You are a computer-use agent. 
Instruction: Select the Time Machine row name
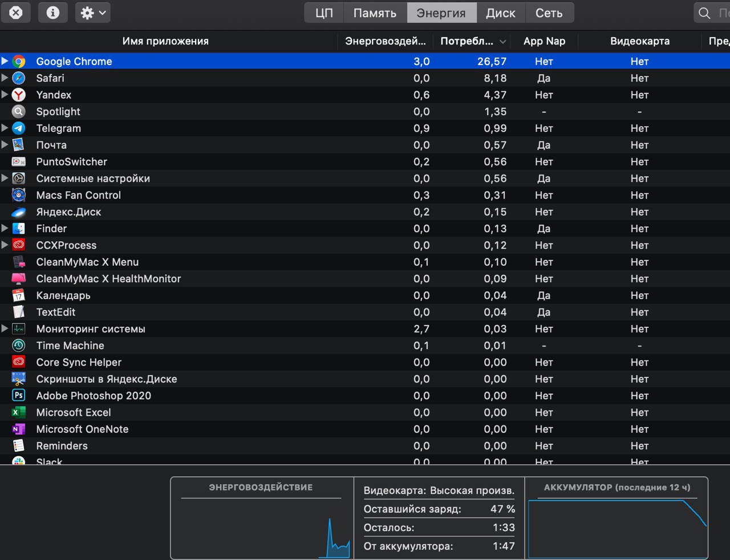(x=70, y=346)
